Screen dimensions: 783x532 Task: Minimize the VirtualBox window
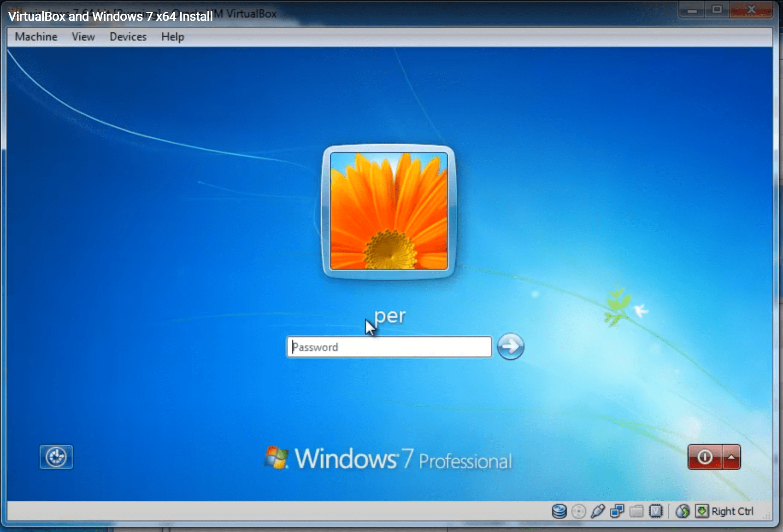click(692, 10)
